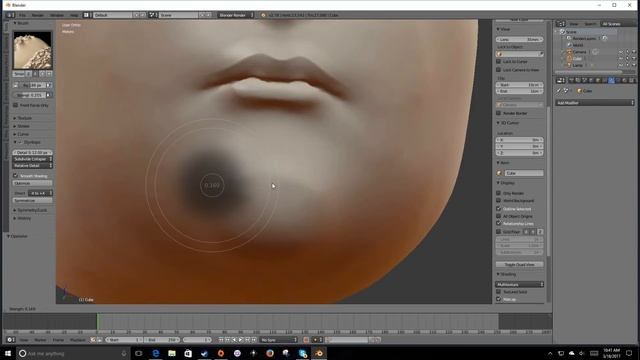
Task: Toggle Camera visibility eye icon
Action: [621, 52]
